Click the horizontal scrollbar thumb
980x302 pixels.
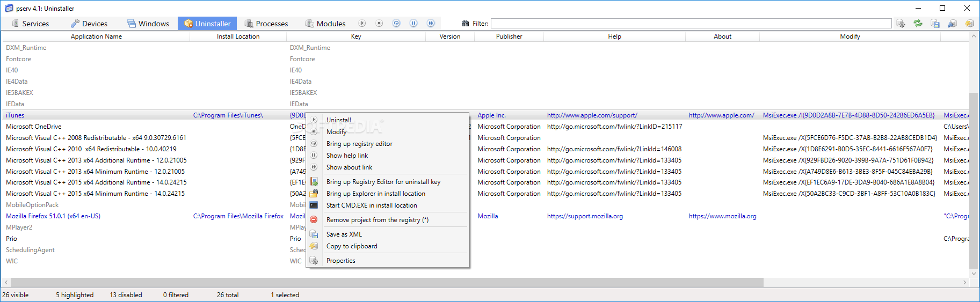click(x=387, y=282)
